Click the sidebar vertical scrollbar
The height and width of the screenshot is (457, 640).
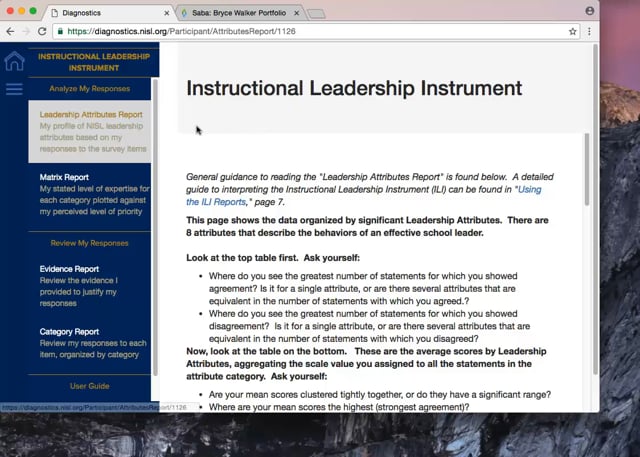(155, 226)
